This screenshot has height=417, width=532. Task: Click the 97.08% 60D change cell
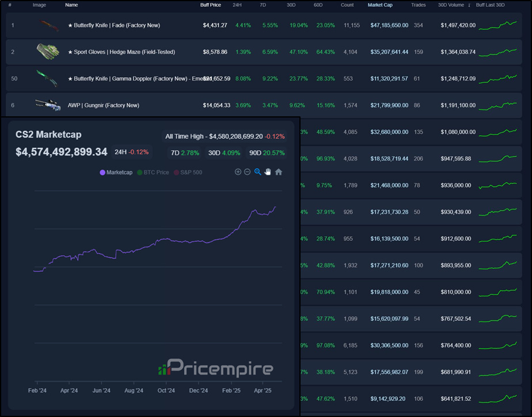(325, 346)
